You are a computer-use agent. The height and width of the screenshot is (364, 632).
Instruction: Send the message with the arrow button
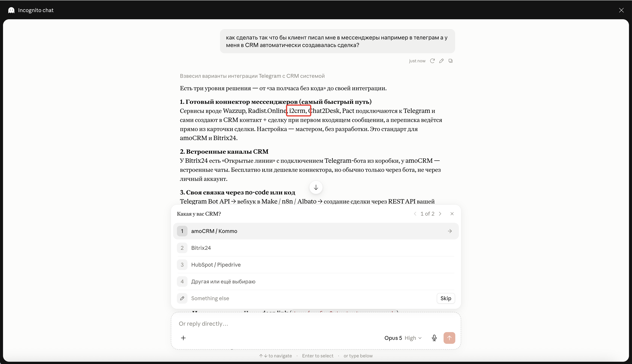[x=449, y=338]
